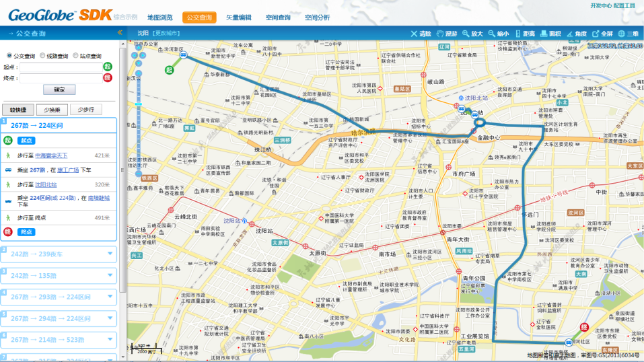
Task: Click the 确定 confirm button
Action: point(59,89)
